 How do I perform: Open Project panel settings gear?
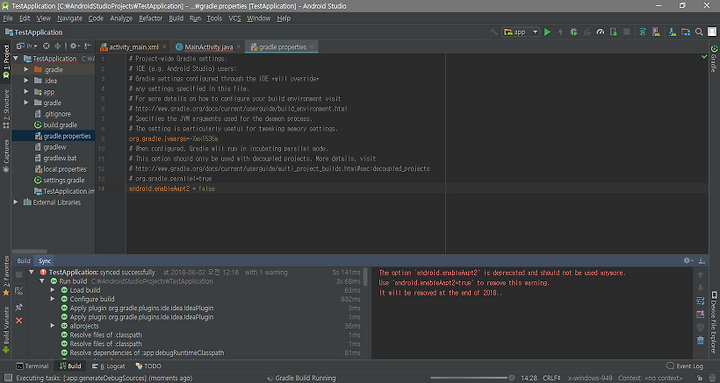point(74,46)
